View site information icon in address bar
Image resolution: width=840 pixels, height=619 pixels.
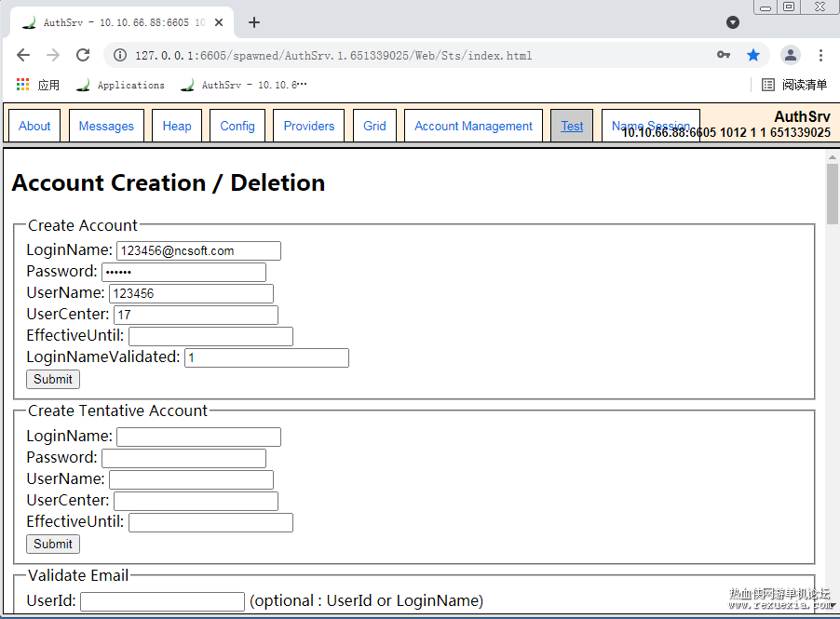[x=120, y=55]
